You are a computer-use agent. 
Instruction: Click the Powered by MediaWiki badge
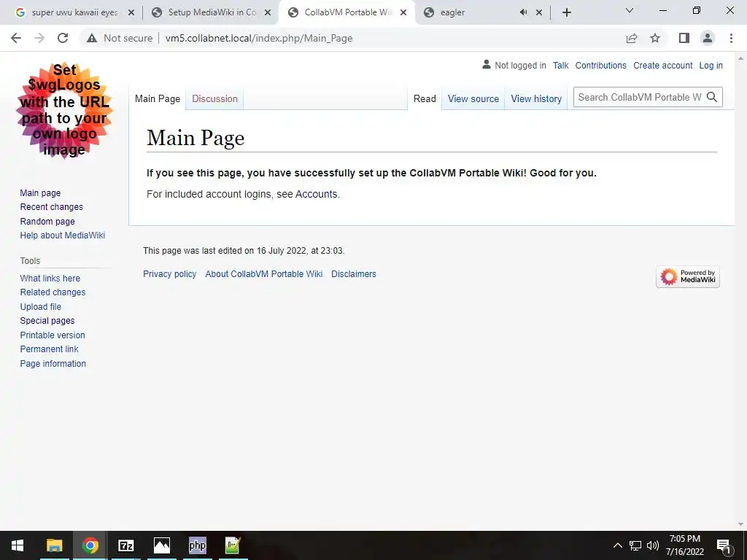pyautogui.click(x=687, y=276)
